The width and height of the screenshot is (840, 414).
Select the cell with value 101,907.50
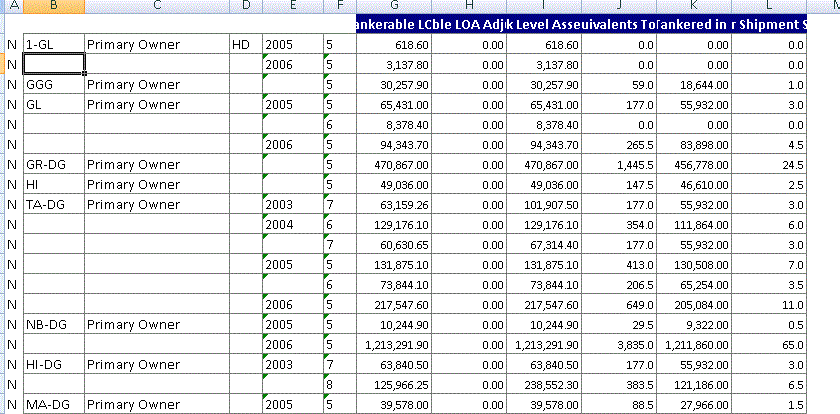[x=544, y=204]
